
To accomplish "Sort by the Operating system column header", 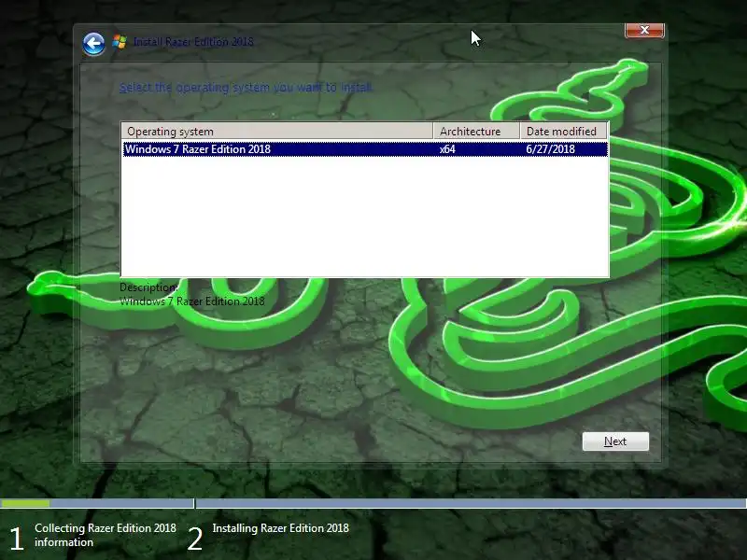I will click(277, 131).
